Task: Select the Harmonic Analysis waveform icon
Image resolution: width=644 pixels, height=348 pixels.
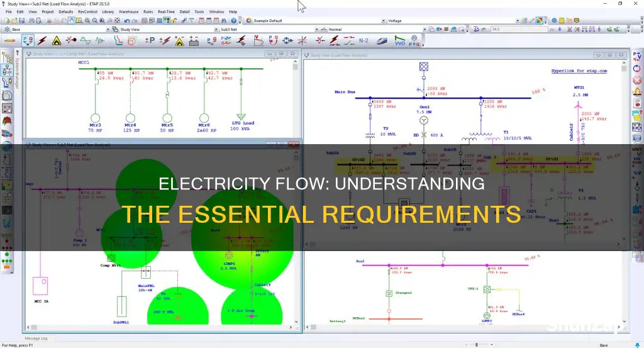Action: pos(86,41)
